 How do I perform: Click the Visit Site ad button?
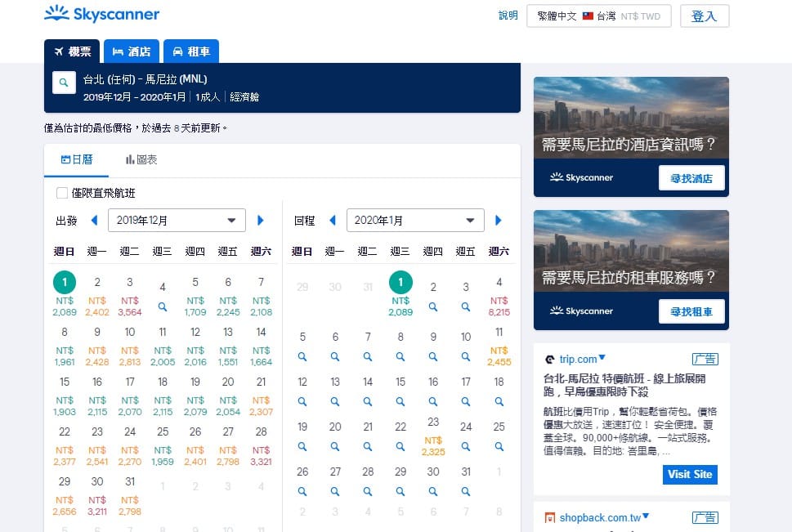pyautogui.click(x=690, y=475)
